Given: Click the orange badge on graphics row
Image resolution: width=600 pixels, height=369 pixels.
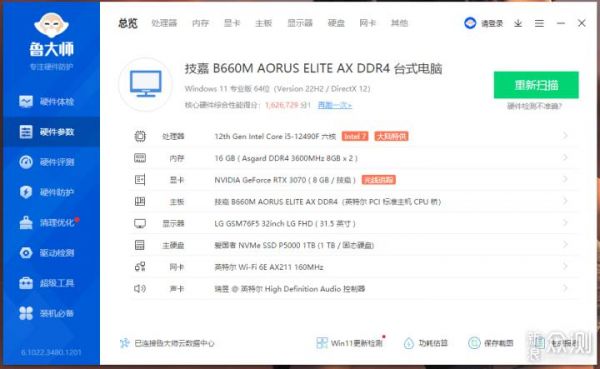Looking at the screenshot, I should click(x=379, y=180).
